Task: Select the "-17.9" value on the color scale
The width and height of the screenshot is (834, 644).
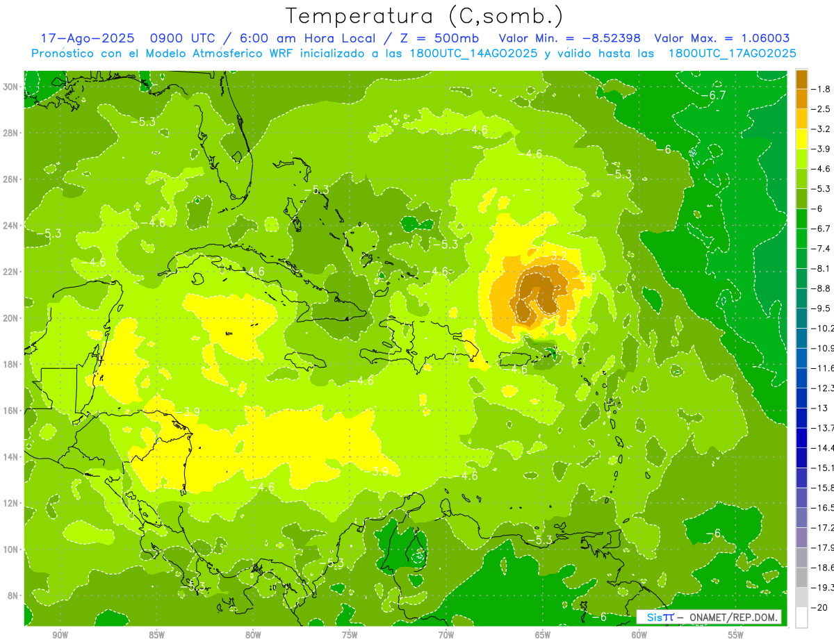Action: (822, 547)
